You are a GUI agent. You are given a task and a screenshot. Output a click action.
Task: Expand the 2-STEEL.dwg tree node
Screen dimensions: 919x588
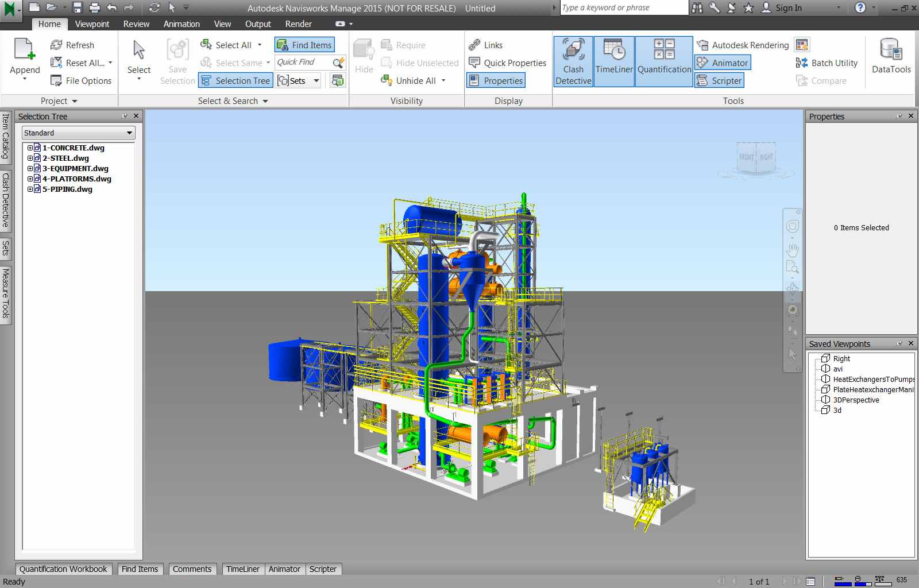click(30, 158)
